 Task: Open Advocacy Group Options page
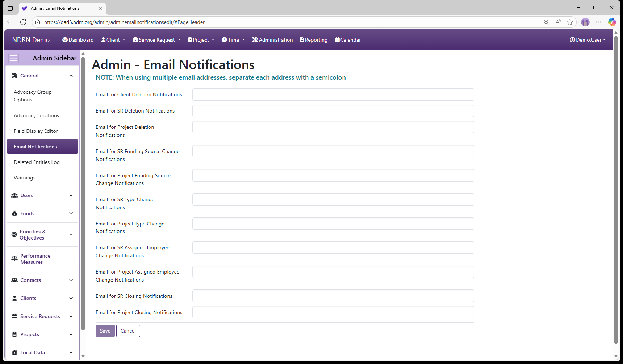click(x=42, y=96)
